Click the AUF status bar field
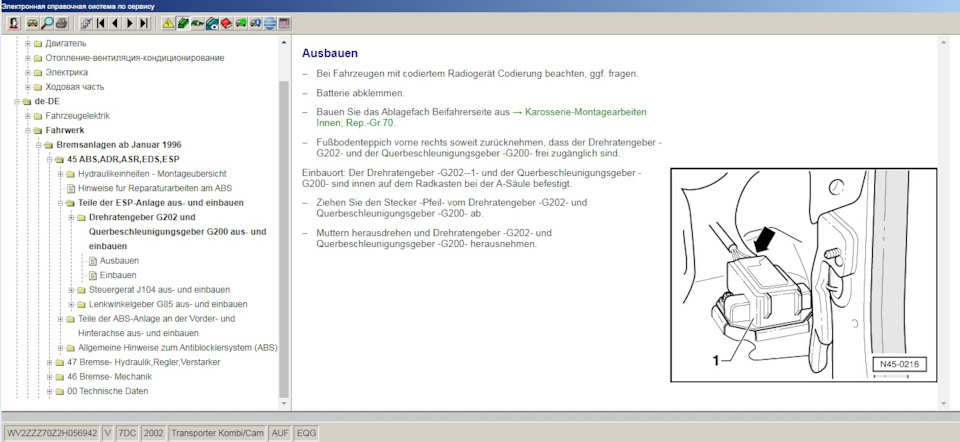The height and width of the screenshot is (442, 960). [x=280, y=433]
